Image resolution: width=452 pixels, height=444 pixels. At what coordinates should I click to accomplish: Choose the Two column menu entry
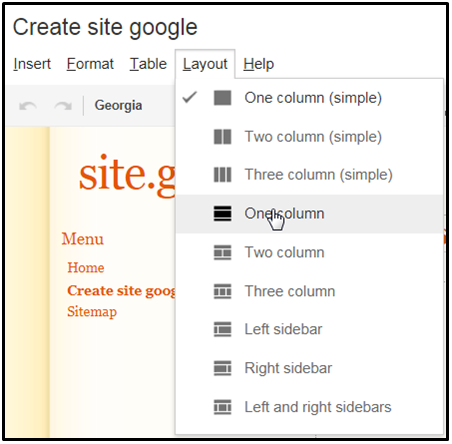(309, 252)
